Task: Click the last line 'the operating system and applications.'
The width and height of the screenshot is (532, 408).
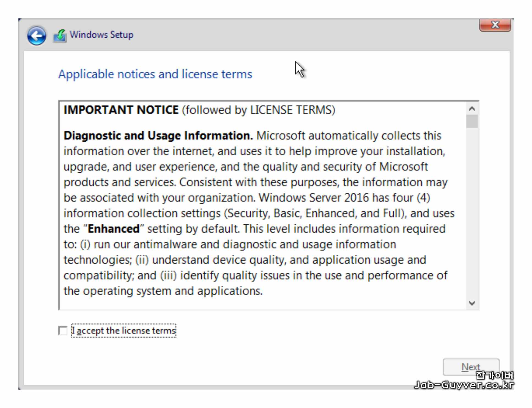Action: click(163, 291)
